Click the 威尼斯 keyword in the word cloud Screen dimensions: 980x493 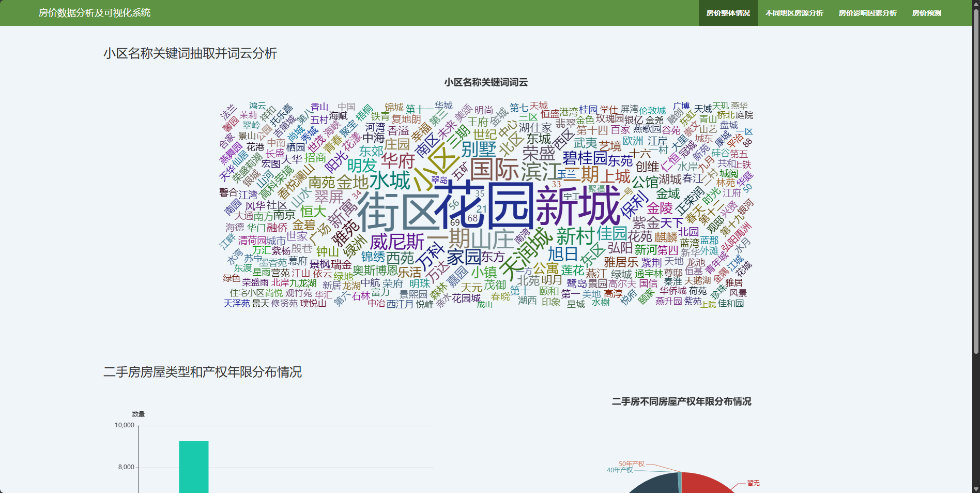[x=397, y=242]
